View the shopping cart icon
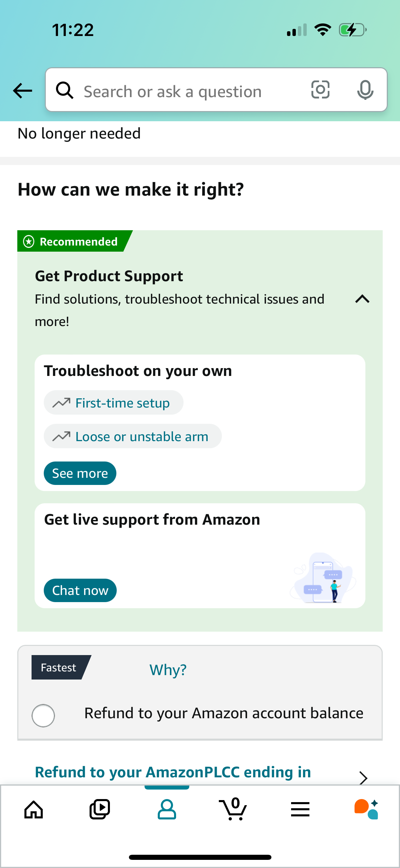Screen dimensions: 400x868 coord(233,809)
